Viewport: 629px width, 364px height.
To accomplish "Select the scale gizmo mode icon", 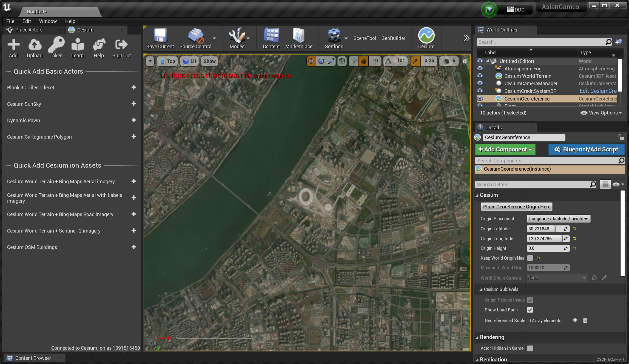I will click(x=331, y=61).
